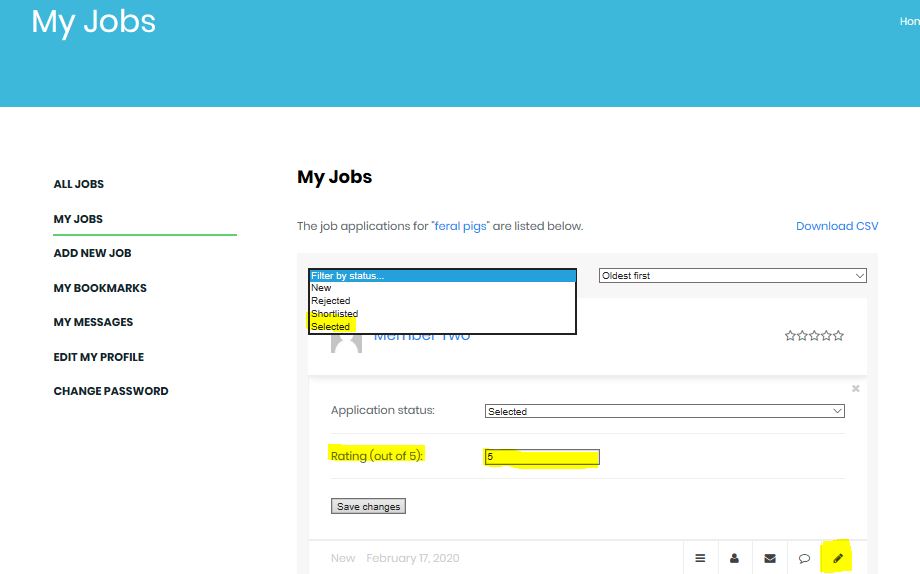The width and height of the screenshot is (920, 574).
Task: Open the Application status dropdown
Action: [664, 411]
